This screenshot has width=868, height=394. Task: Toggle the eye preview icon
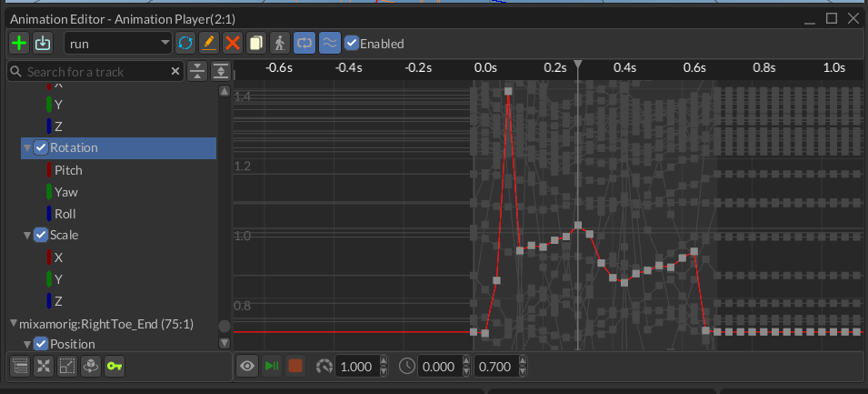click(x=247, y=367)
